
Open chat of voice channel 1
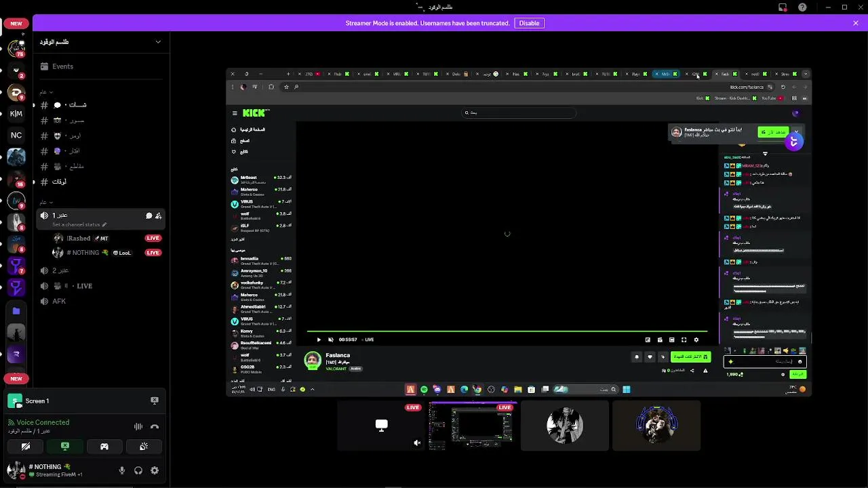pyautogui.click(x=149, y=216)
